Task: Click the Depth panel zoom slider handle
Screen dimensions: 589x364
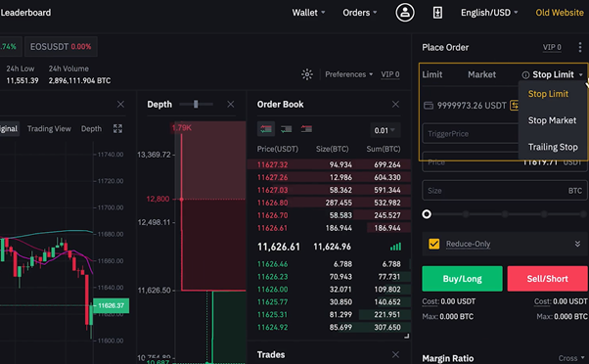Action: pyautogui.click(x=196, y=104)
